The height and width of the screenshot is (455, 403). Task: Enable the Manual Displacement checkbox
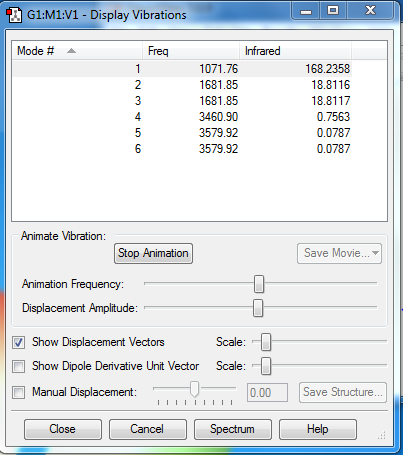[18, 392]
